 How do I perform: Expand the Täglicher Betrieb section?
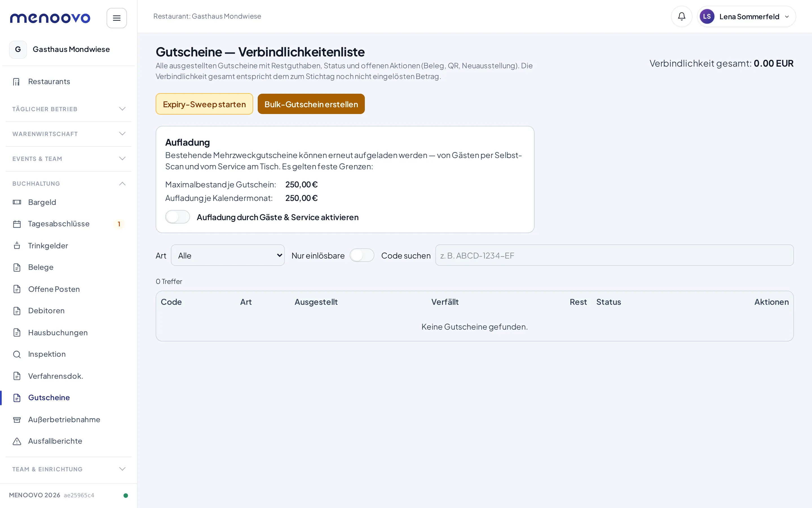pos(69,109)
